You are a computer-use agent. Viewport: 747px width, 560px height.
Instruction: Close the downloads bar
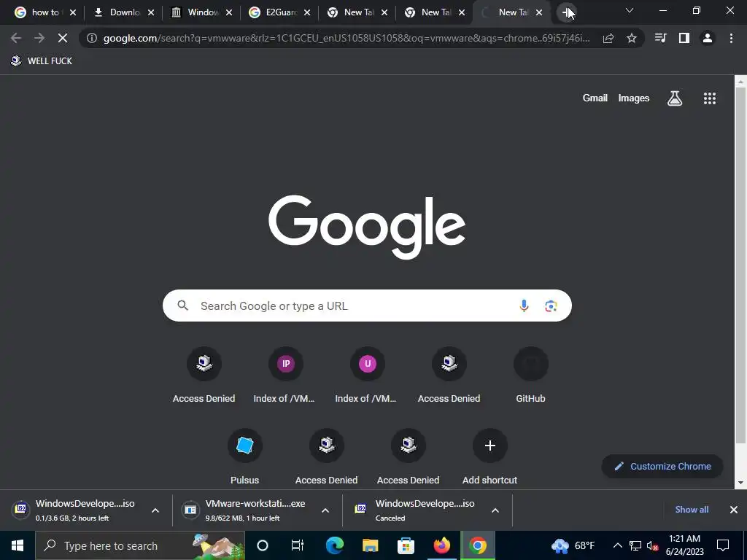[x=734, y=510]
